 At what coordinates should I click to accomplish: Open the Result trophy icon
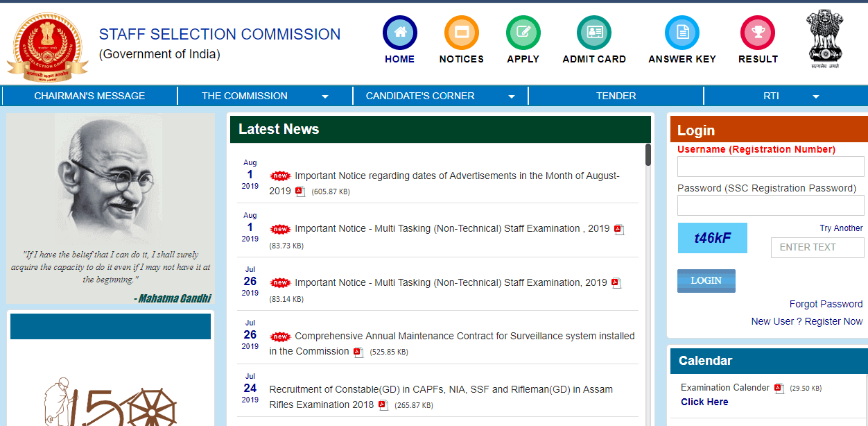pos(757,33)
